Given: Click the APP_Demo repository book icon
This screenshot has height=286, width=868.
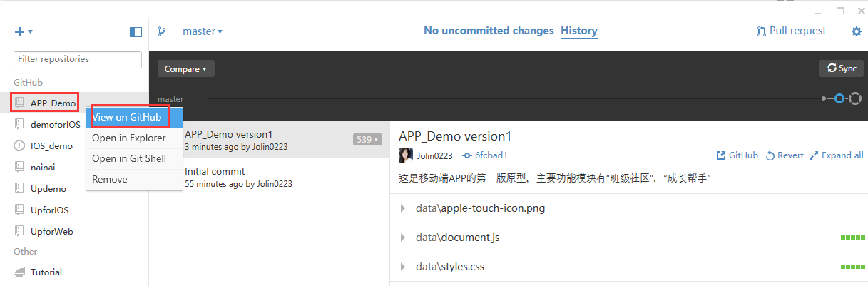Looking at the screenshot, I should click(x=19, y=103).
